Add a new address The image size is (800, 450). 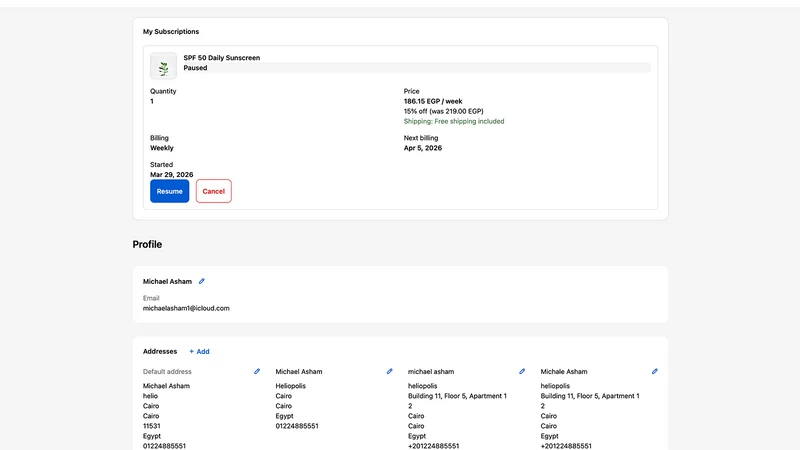[x=199, y=352]
